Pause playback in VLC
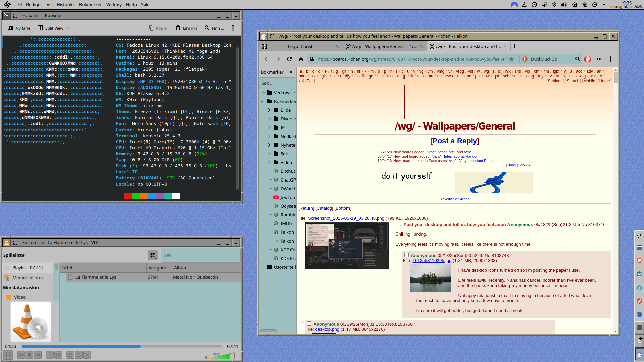The image size is (644, 362). point(8,355)
